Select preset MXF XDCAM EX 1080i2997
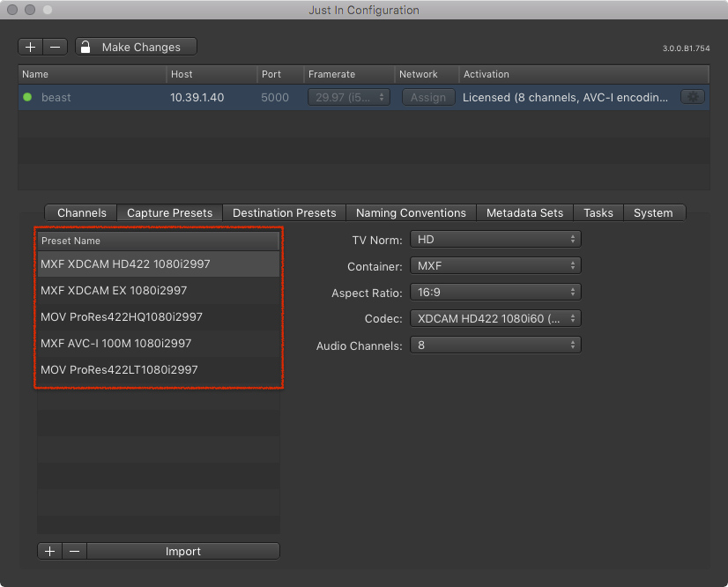The image size is (728, 587). coord(159,290)
